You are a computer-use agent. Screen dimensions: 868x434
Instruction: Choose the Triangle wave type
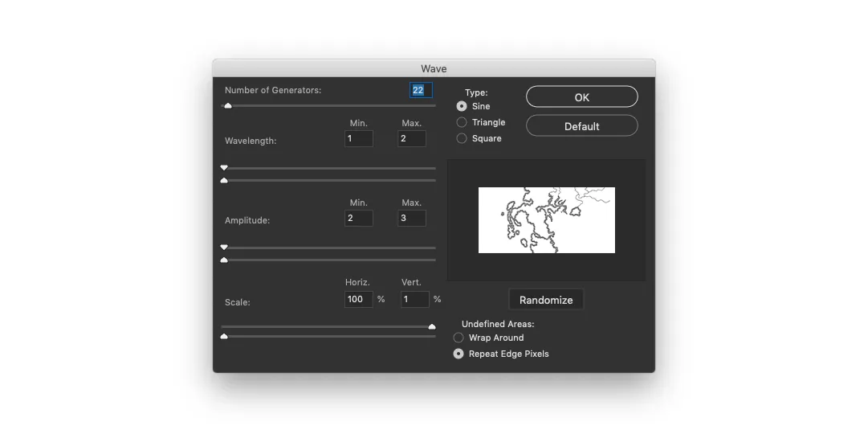(462, 122)
